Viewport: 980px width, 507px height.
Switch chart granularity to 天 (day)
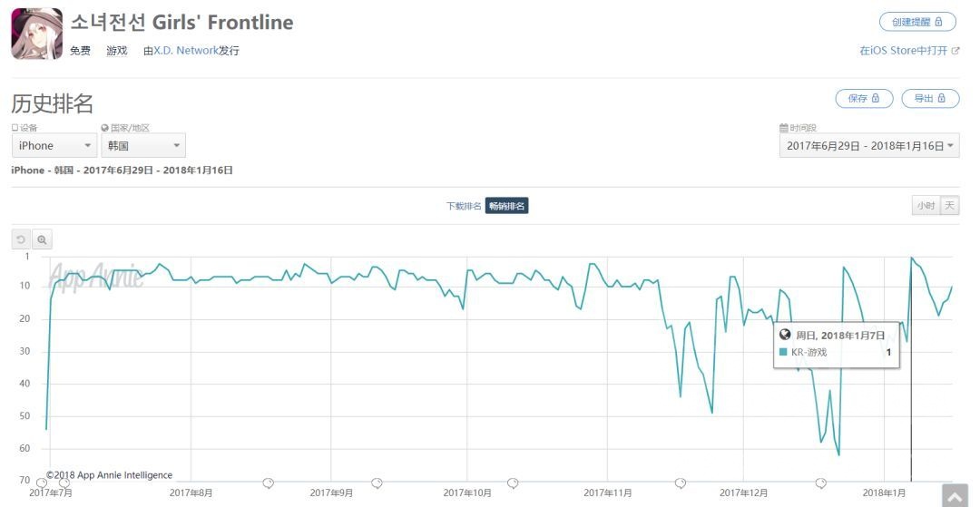tap(949, 206)
